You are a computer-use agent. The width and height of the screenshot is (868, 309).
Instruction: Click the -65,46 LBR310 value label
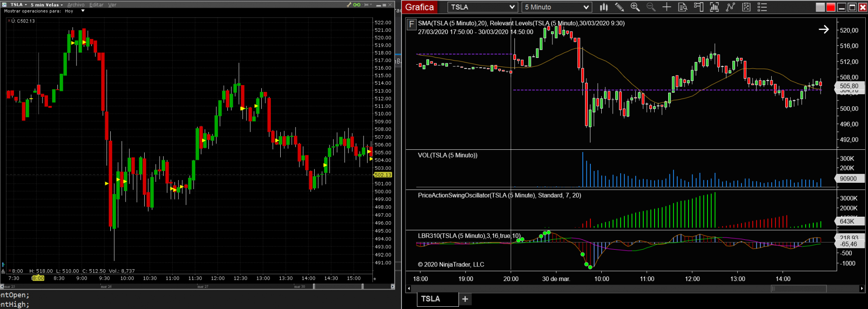click(x=849, y=244)
